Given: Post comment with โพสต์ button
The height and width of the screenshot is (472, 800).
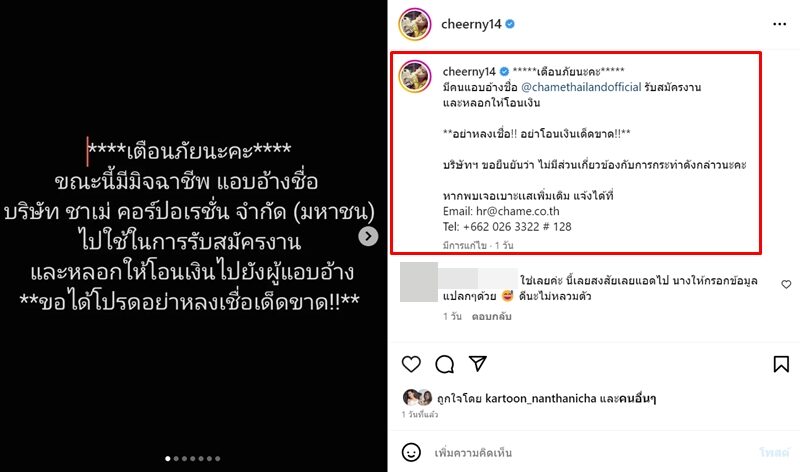Looking at the screenshot, I should pos(774,453).
